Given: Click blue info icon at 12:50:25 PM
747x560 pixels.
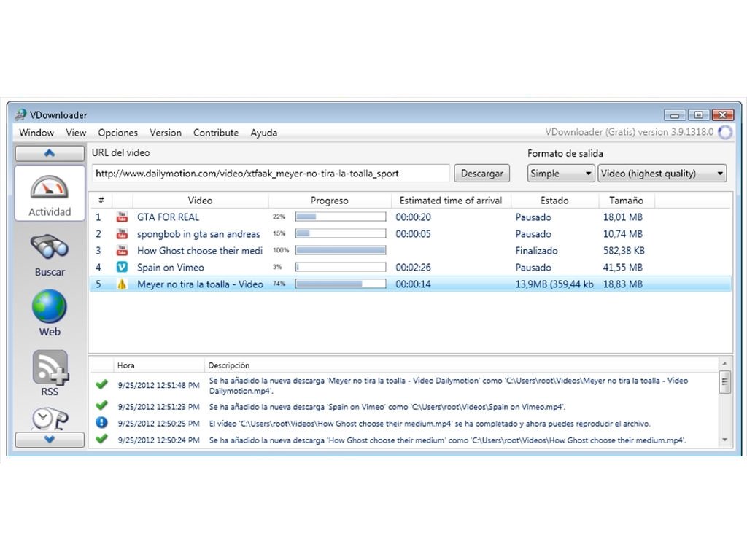Looking at the screenshot, I should (x=101, y=423).
